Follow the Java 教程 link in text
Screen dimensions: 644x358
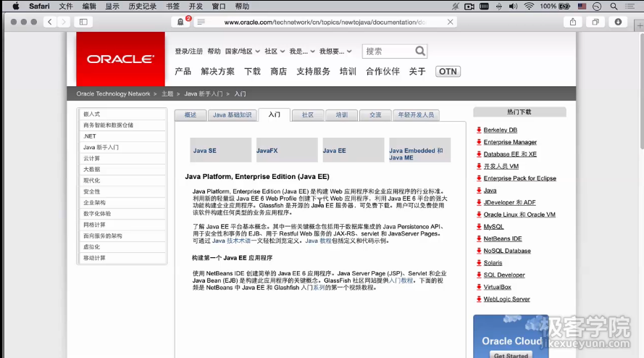point(318,241)
